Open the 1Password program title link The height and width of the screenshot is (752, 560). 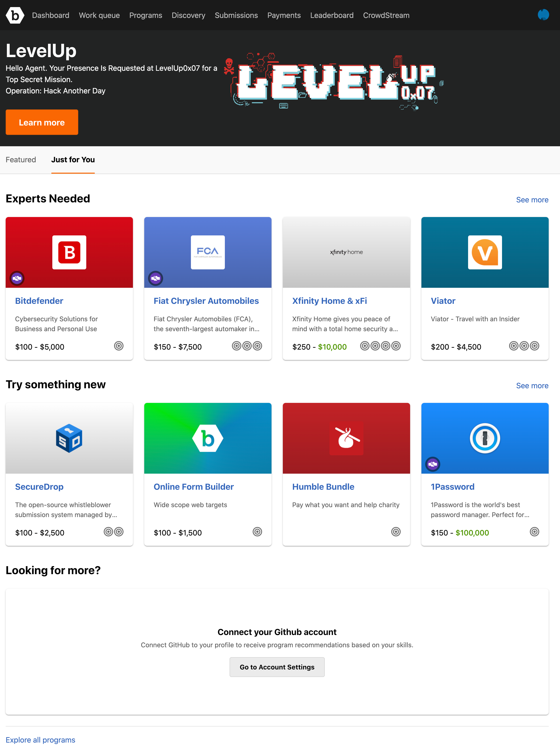pos(453,487)
